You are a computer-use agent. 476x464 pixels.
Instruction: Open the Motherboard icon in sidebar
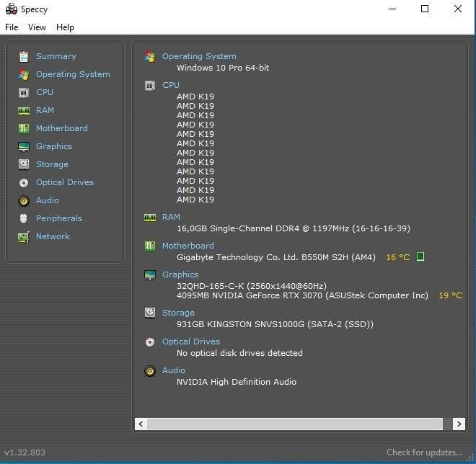24,128
